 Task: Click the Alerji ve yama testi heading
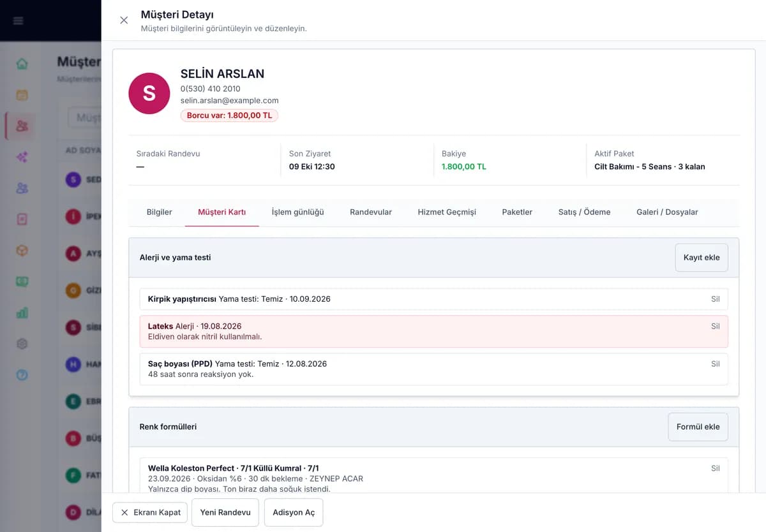point(176,258)
